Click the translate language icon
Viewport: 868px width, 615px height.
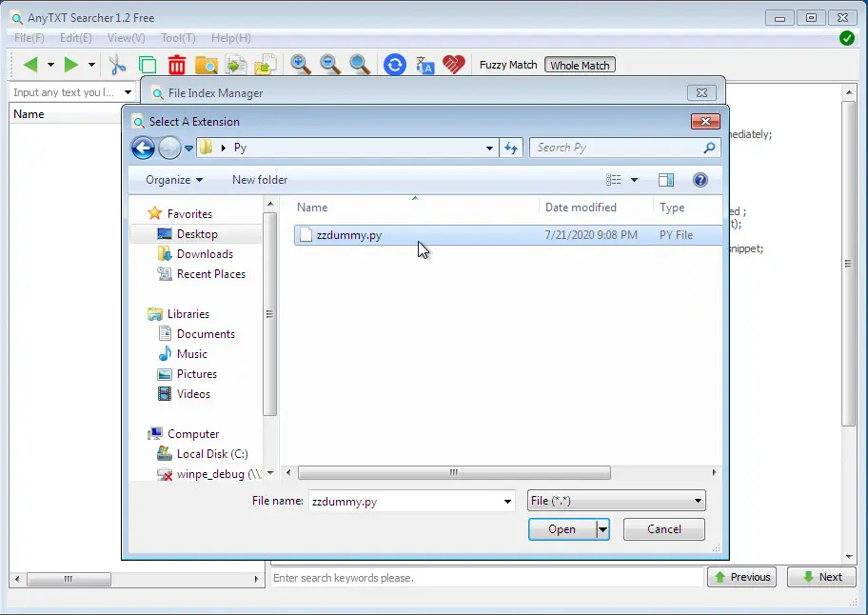click(425, 65)
